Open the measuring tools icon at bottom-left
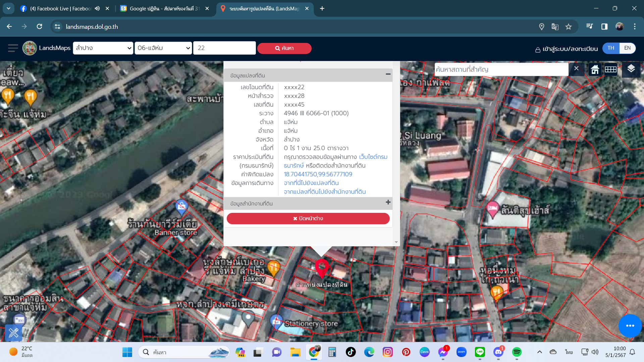 pyautogui.click(x=14, y=333)
